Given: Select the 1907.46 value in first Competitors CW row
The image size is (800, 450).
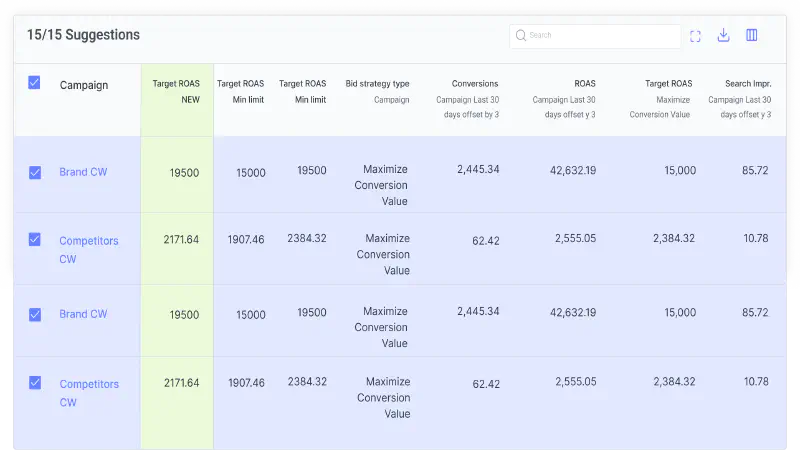Looking at the screenshot, I should (246, 239).
